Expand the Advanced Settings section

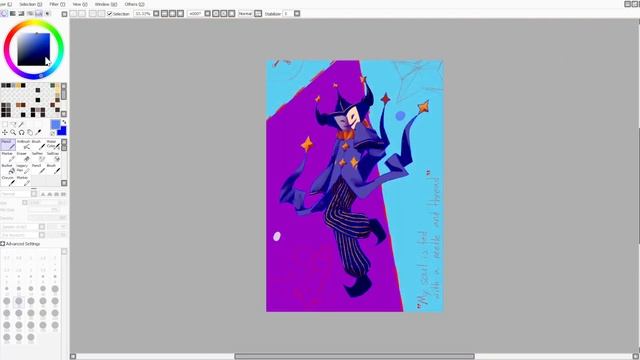pos(2,244)
